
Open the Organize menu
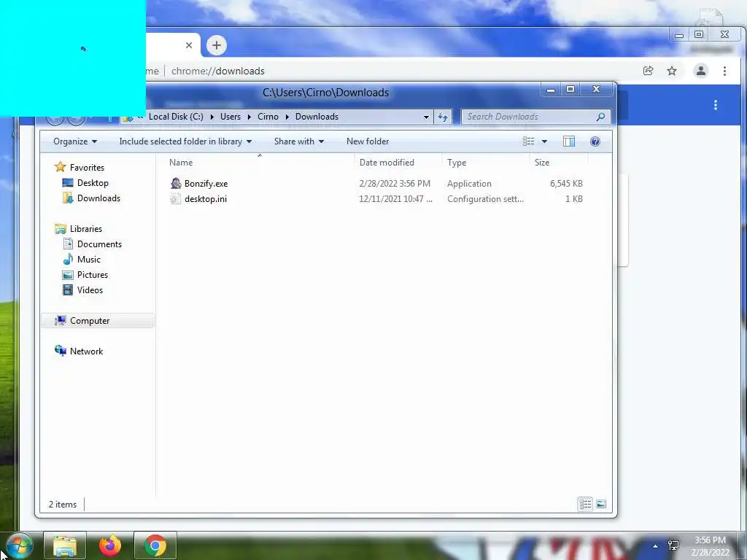(75, 141)
